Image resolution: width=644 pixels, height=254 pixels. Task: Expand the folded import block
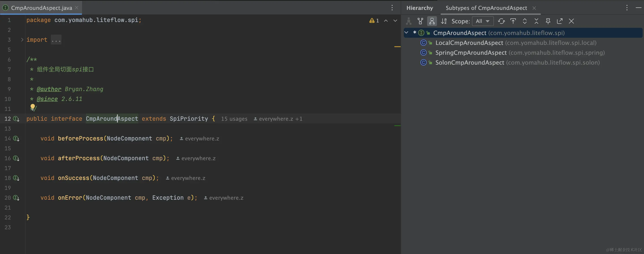tap(22, 40)
